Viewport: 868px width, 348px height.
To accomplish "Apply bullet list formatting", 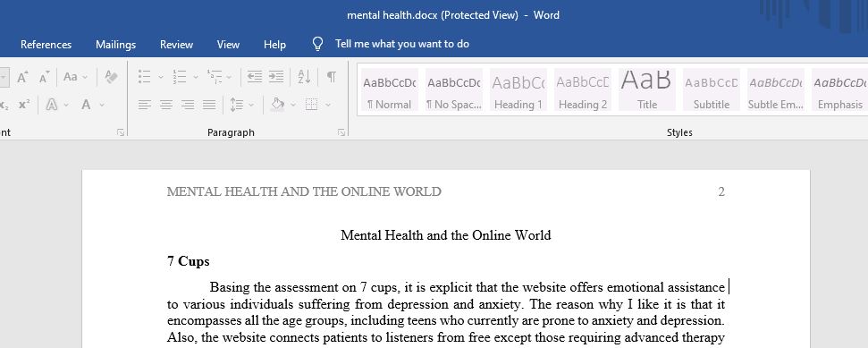I will tap(145, 76).
